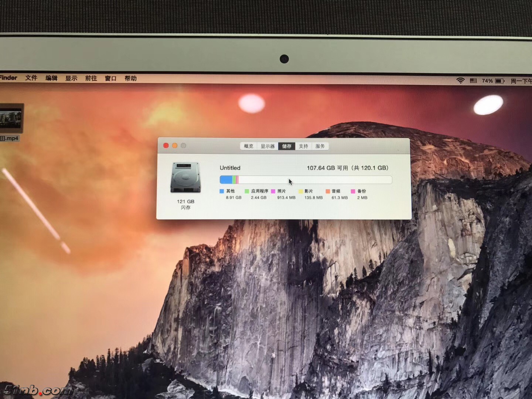Click the 8.91 GB value
Screen dimensions: 532x399
pos(233,198)
